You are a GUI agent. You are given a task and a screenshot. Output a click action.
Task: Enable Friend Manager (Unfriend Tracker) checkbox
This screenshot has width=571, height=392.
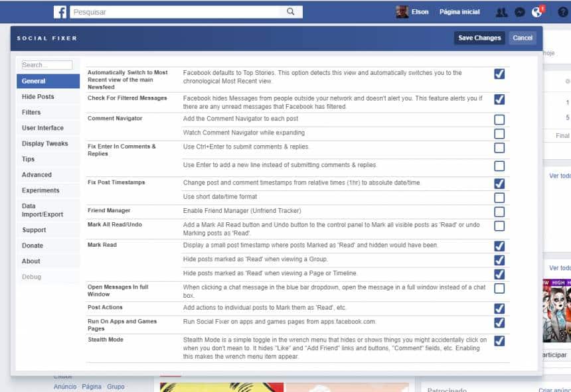coord(499,212)
